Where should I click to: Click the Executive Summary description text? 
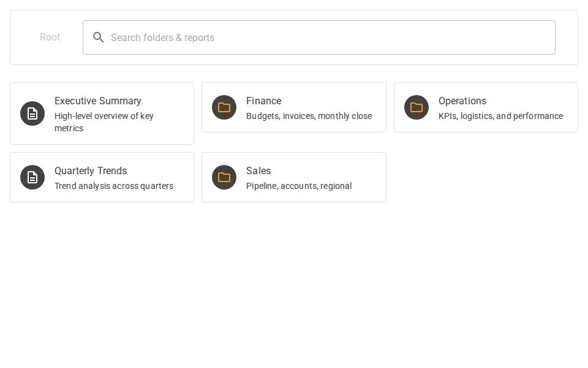click(x=104, y=122)
